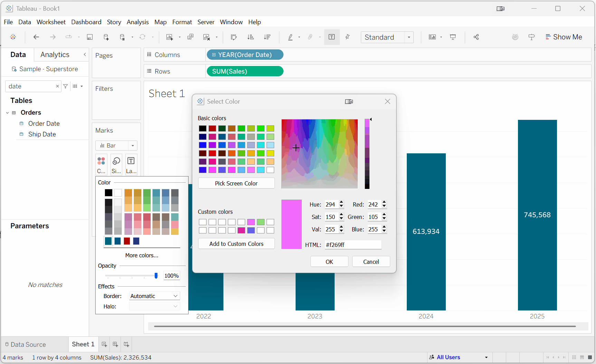Screen dimensions: 596x364
Task: Click the Save workbook icon
Action: [90, 37]
